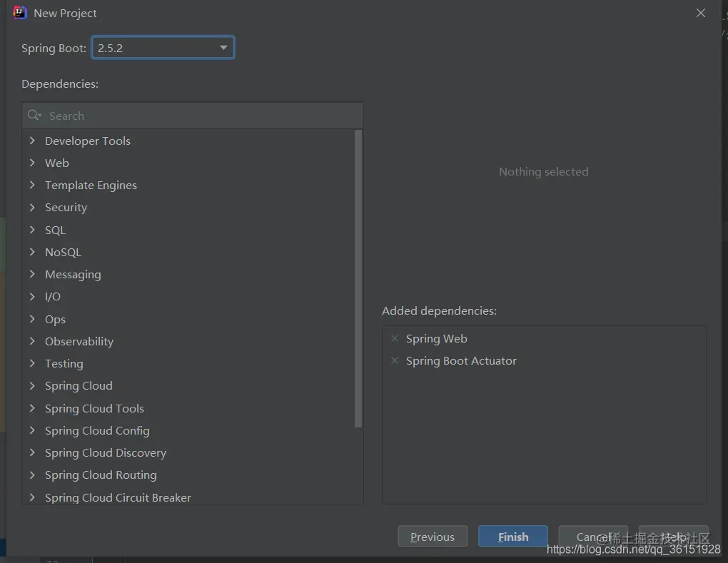Select the Spring Cloud Discovery label
This screenshot has height=563, width=728.
point(106,452)
